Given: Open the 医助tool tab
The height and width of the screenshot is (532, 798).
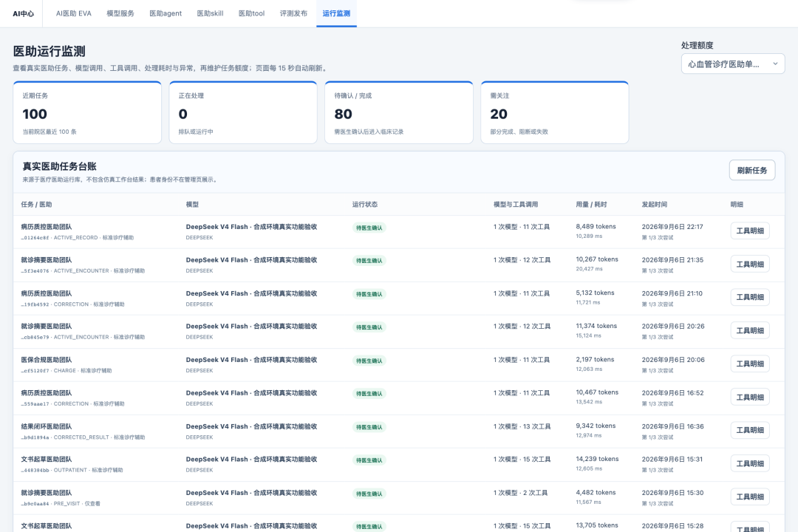Looking at the screenshot, I should point(251,14).
